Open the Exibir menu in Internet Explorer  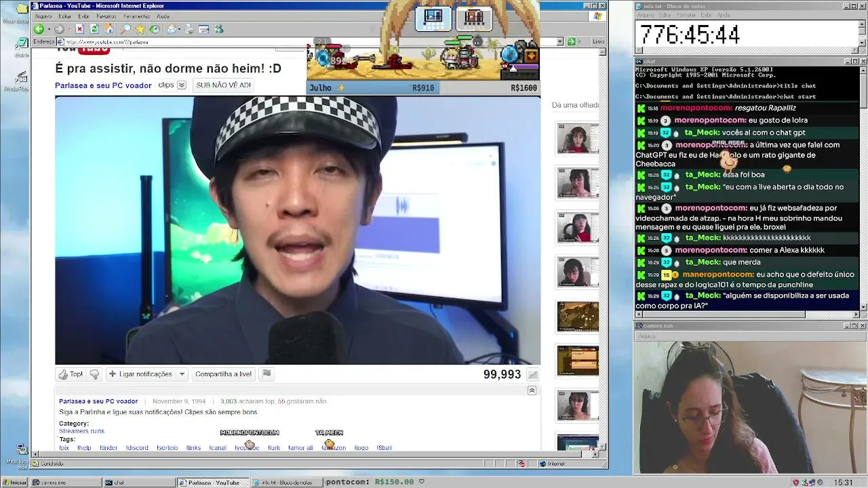pos(83,16)
